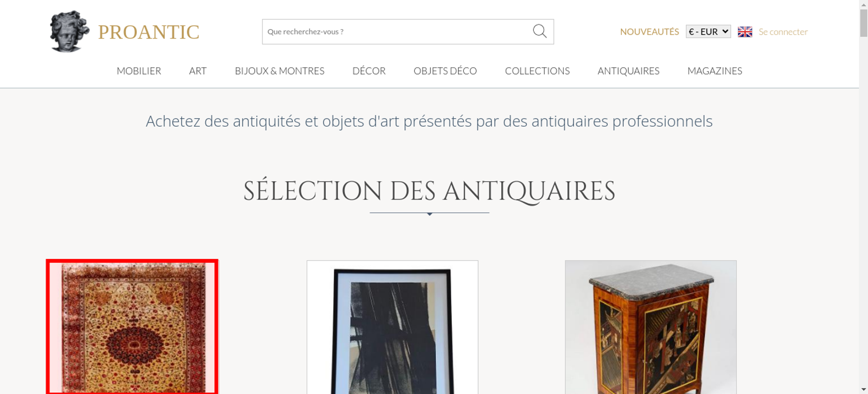Open the red oriental rug thumbnail
This screenshot has height=394, width=868.
point(132,327)
